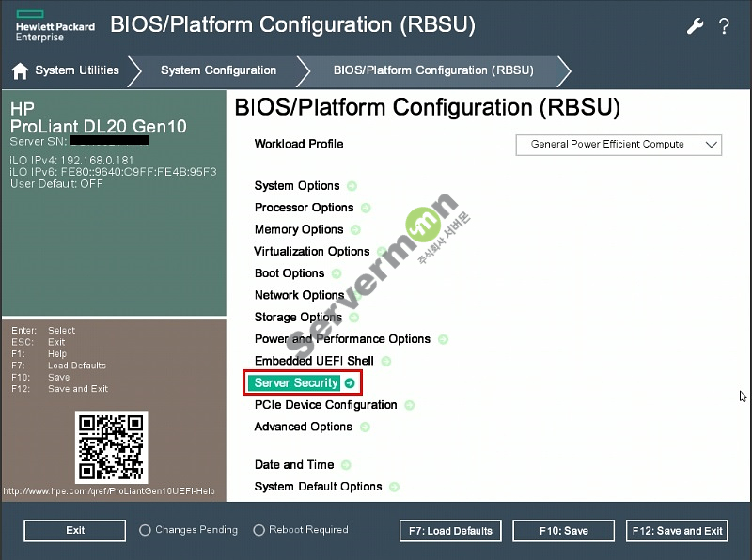Screen dimensions: 752x560
Task: Open Embedded UEFI Shell menu
Action: [x=314, y=362]
